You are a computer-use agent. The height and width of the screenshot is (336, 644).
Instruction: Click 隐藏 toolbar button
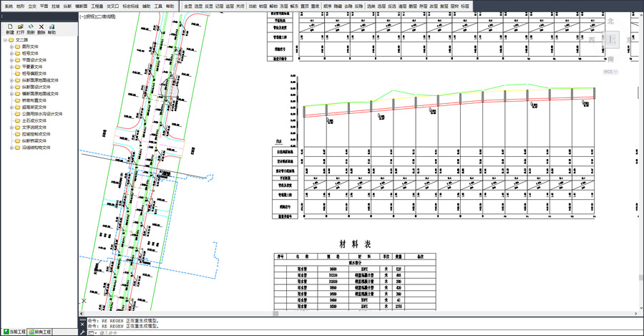338,6
